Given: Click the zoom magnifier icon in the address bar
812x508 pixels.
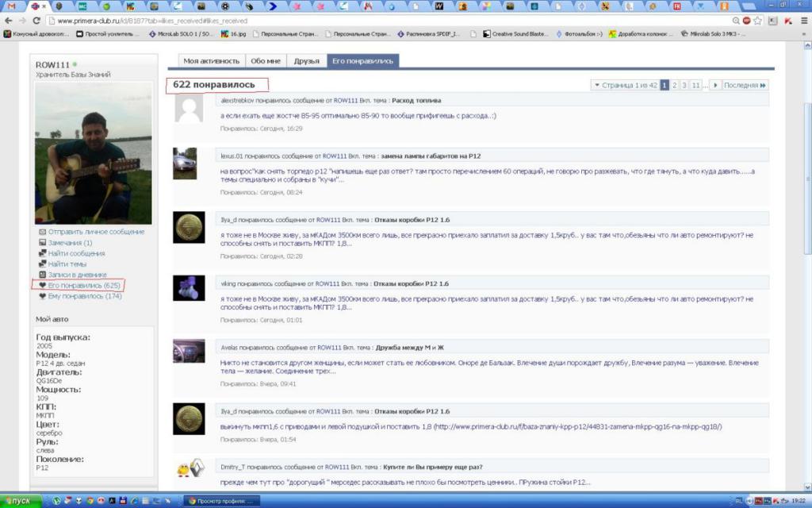Looking at the screenshot, I should click(736, 21).
